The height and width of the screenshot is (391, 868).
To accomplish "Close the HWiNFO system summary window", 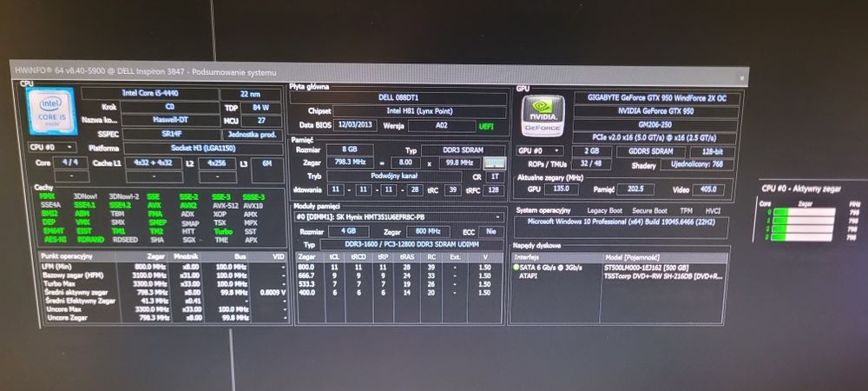I will pyautogui.click(x=742, y=78).
